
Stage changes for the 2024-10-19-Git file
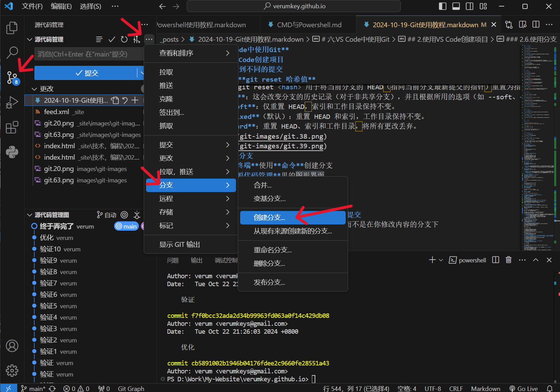135,100
